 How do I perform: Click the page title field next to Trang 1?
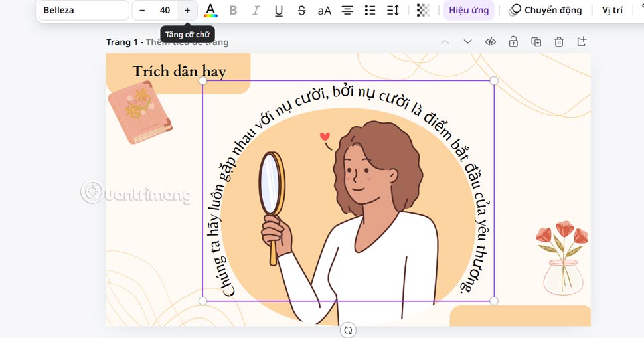[x=187, y=42]
